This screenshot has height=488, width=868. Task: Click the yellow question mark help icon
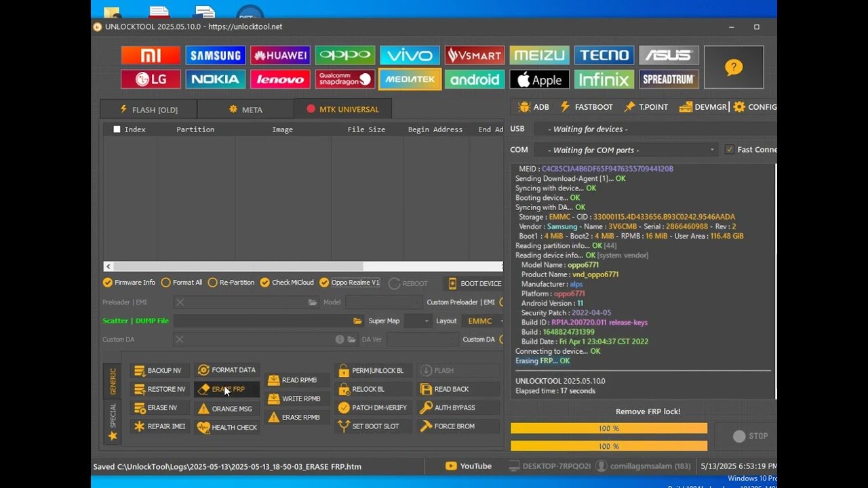click(x=734, y=67)
